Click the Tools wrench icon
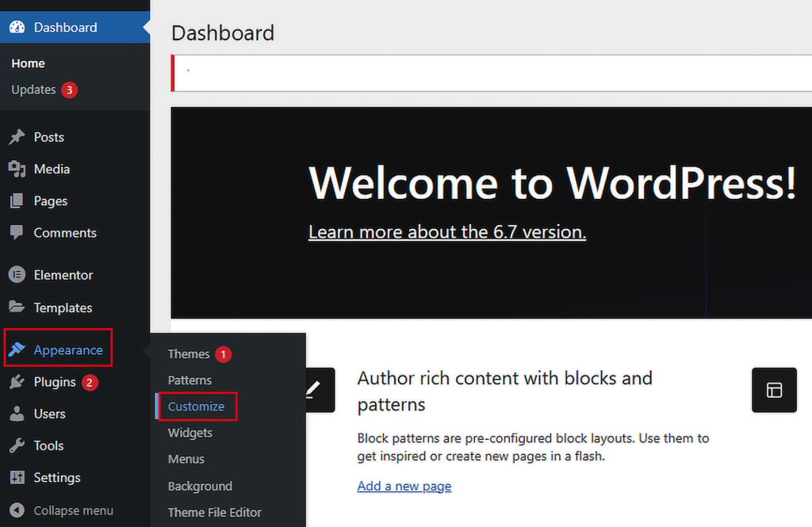The image size is (812, 527). (17, 445)
